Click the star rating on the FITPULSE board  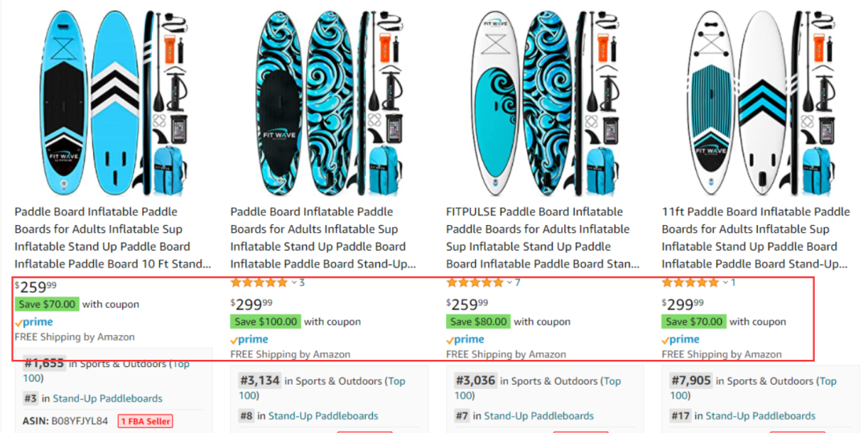pos(474,283)
